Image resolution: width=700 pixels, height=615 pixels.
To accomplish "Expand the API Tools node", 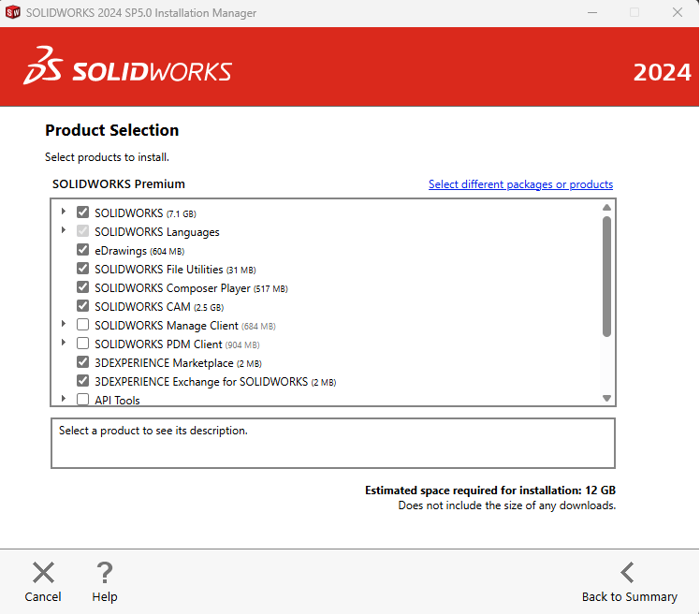I will pyautogui.click(x=64, y=399).
